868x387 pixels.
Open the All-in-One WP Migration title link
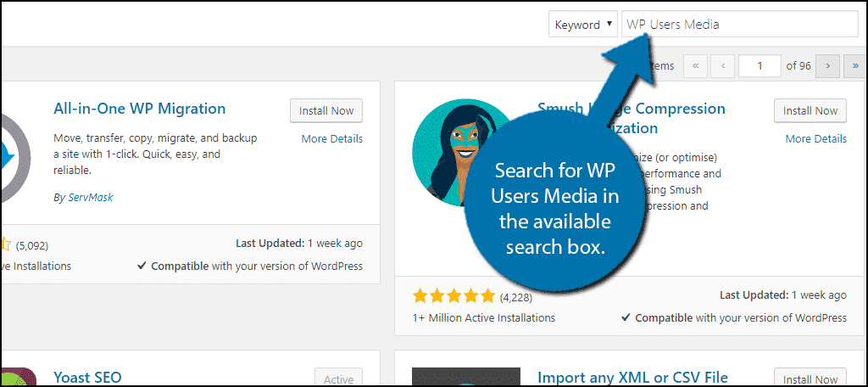tap(140, 108)
